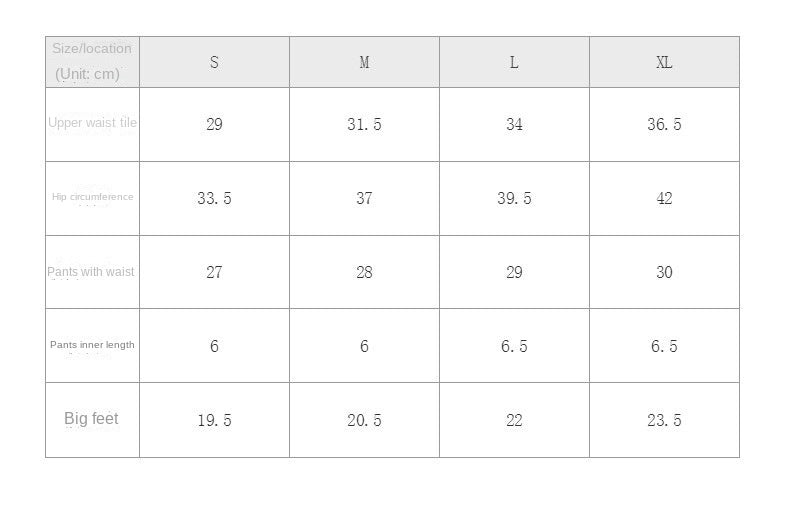Click the S size column header
This screenshot has height=512, width=790.
click(214, 62)
